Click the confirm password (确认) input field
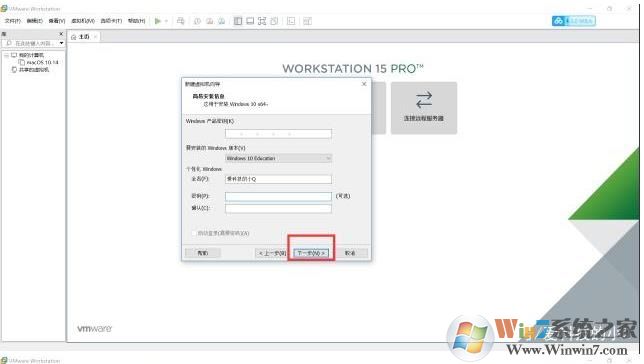Screen dimensions: 644x364 pyautogui.click(x=278, y=209)
